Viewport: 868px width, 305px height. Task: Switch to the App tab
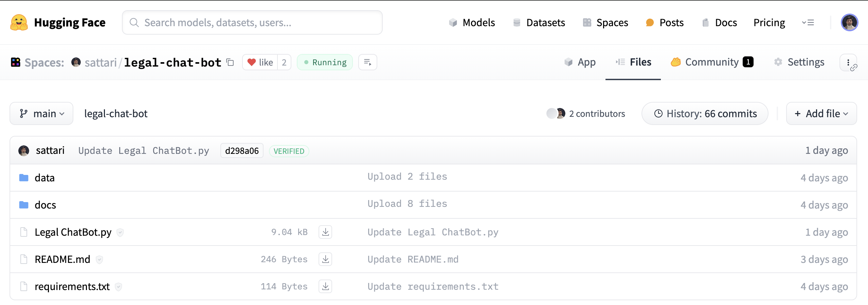pos(580,62)
